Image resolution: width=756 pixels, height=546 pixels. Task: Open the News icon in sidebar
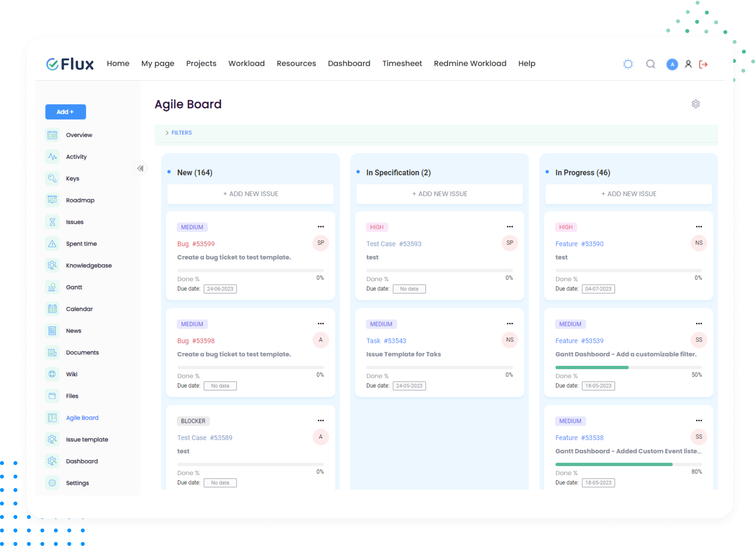pos(52,331)
